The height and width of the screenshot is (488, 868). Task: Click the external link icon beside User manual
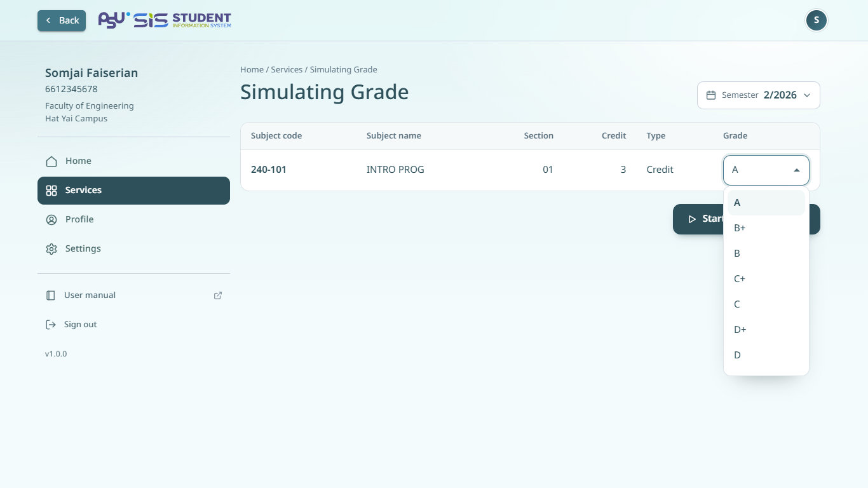coord(218,295)
